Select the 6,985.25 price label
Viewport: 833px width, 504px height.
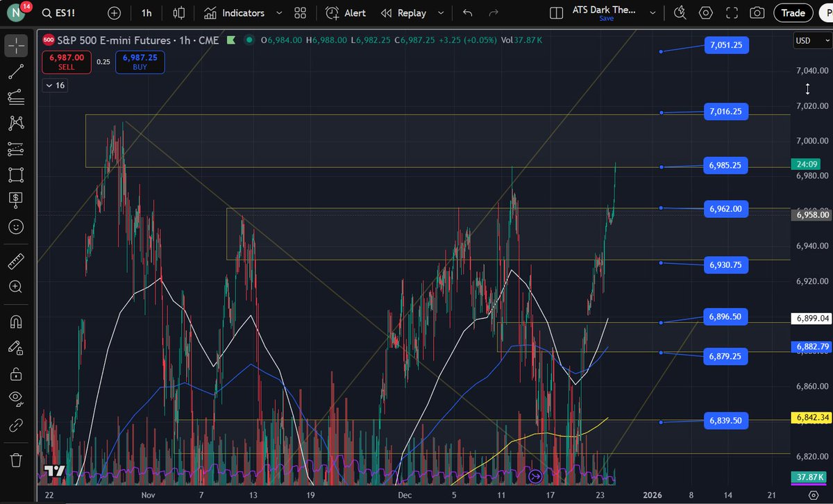tap(726, 165)
